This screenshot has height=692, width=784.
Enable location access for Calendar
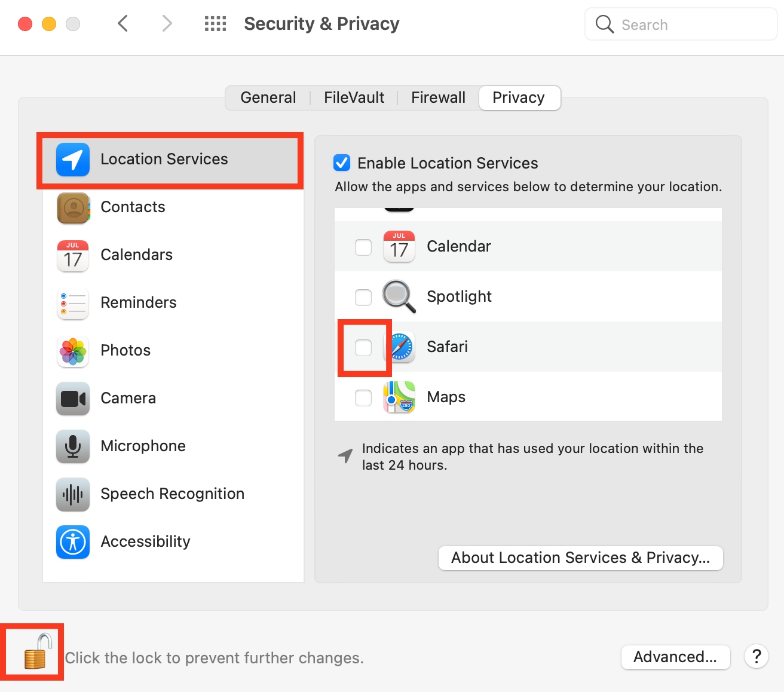[x=363, y=246]
